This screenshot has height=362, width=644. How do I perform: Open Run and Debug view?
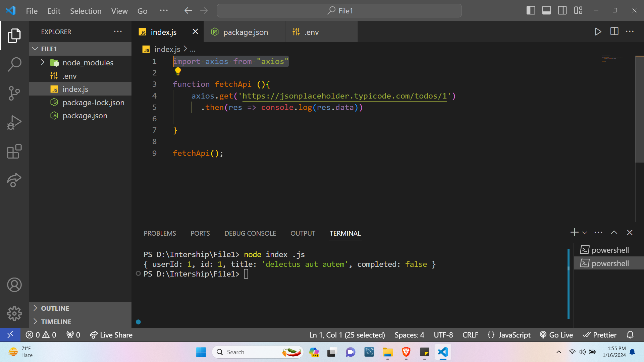[14, 122]
